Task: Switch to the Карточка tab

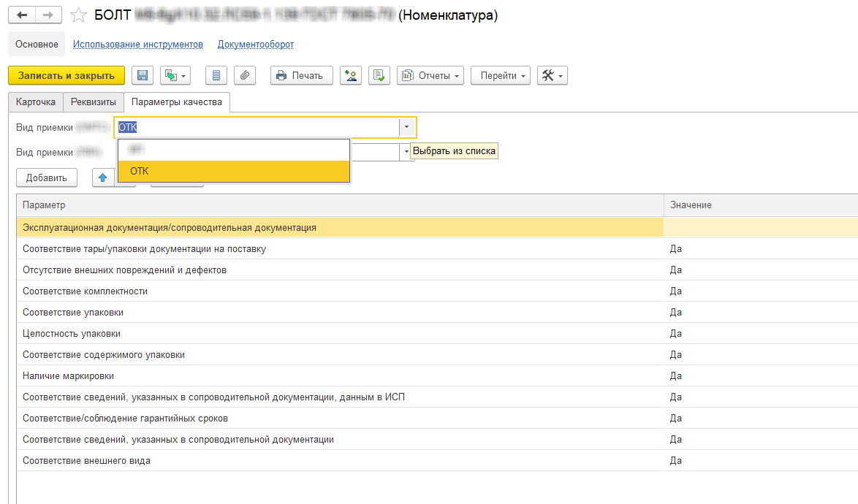Action: tap(36, 102)
